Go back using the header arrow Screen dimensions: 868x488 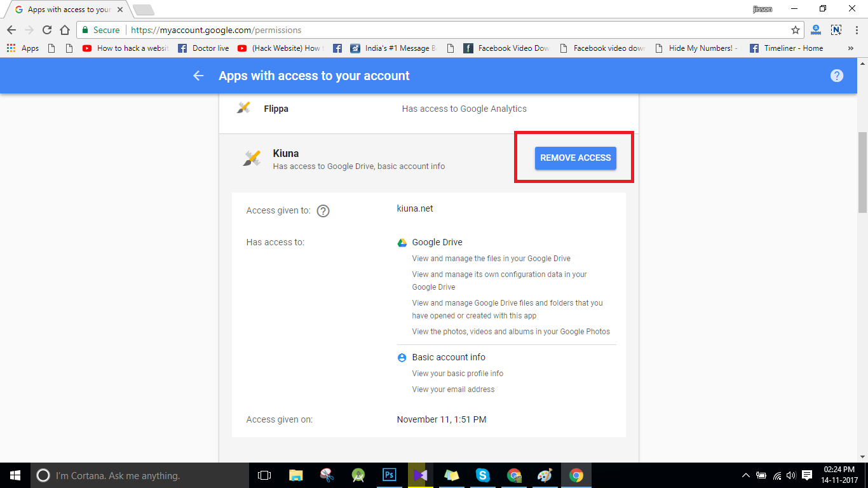point(198,76)
